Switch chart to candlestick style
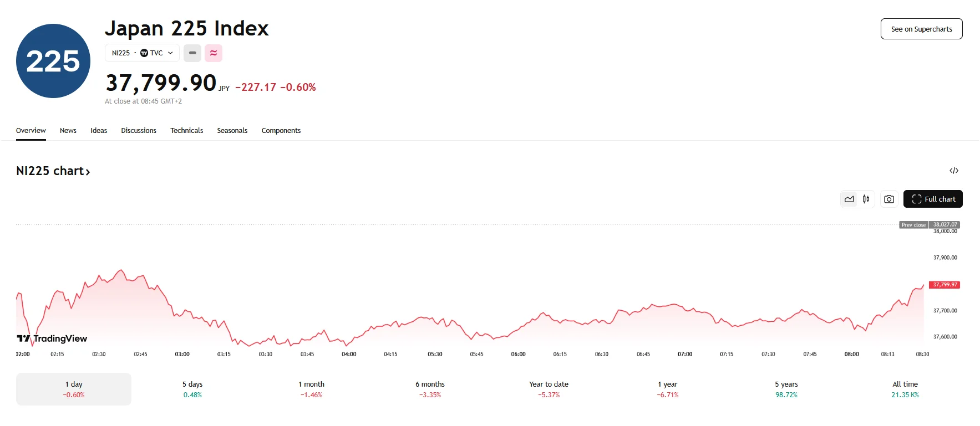This screenshot has width=980, height=426. (866, 199)
